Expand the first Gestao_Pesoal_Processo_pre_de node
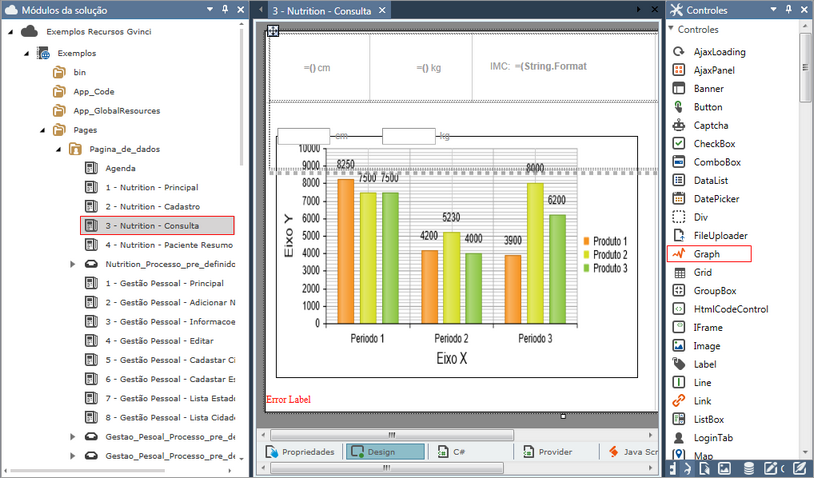Image resolution: width=814 pixels, height=478 pixels. 73,437
